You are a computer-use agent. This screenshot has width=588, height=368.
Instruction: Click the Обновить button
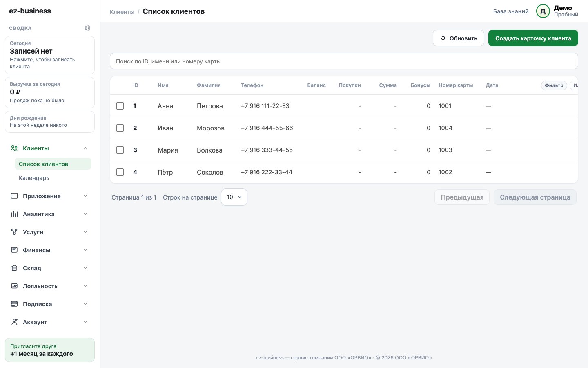point(459,38)
